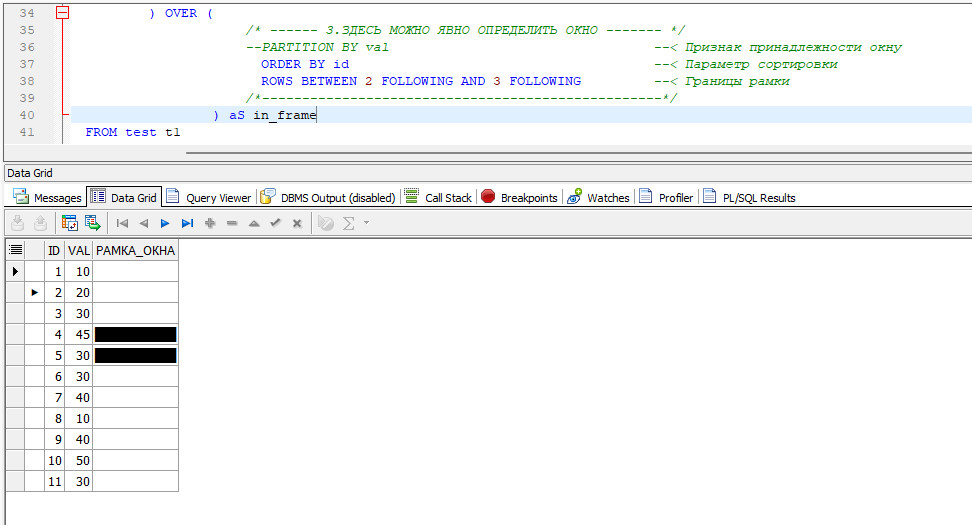Click the VAL cell 10 in row 8

point(79,418)
